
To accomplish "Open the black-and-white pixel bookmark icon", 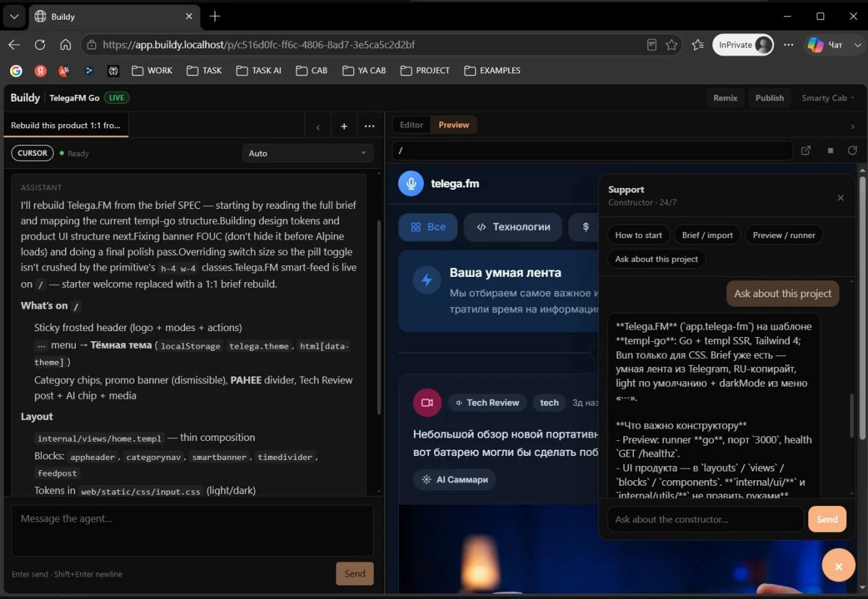I will coord(113,71).
